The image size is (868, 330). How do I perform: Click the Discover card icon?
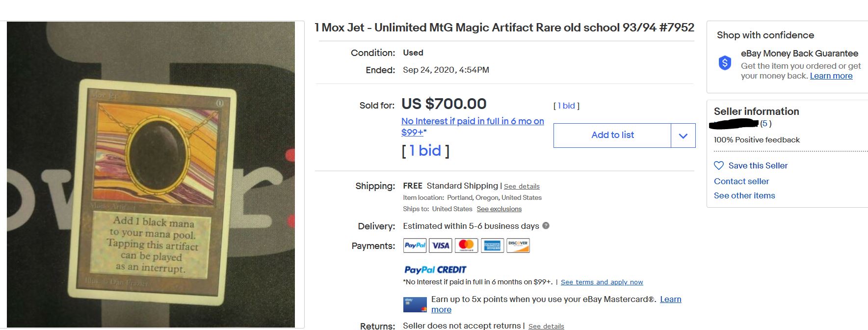coord(518,245)
